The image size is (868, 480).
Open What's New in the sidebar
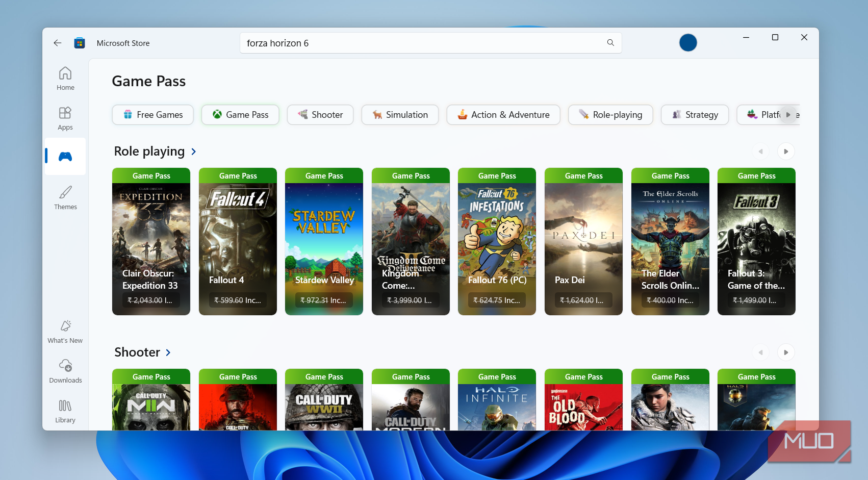65,332
